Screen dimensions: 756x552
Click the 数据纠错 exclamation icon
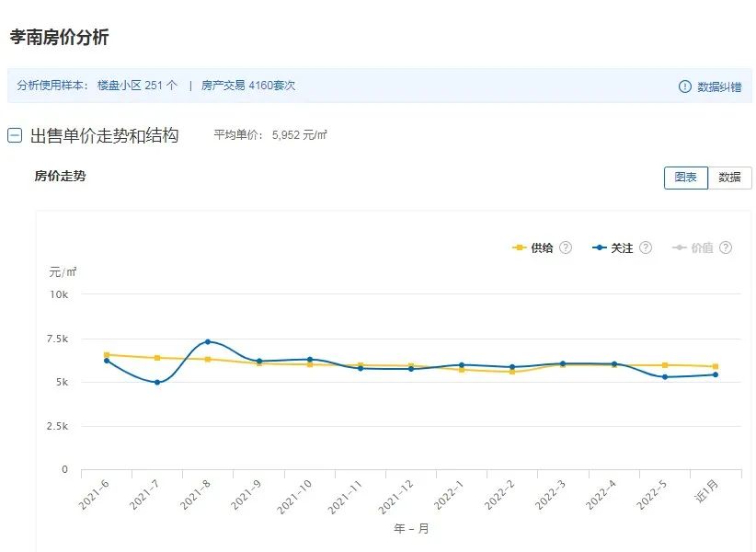684,86
